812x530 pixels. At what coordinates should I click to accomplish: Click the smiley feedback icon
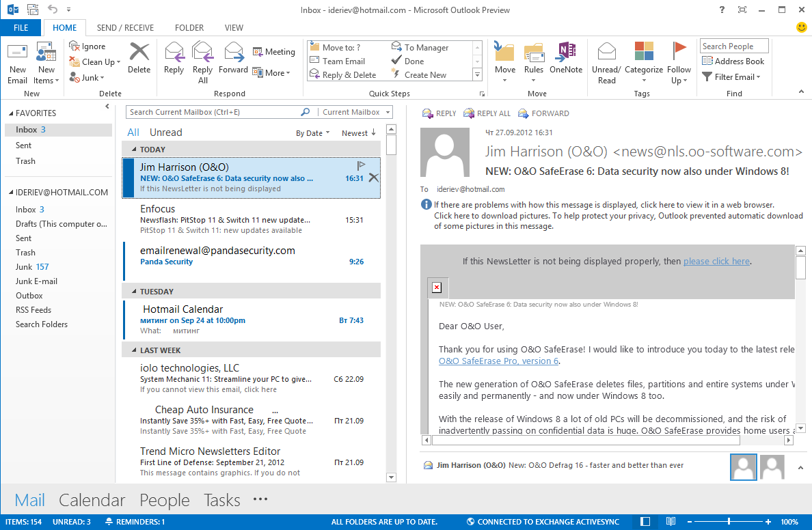click(x=801, y=27)
